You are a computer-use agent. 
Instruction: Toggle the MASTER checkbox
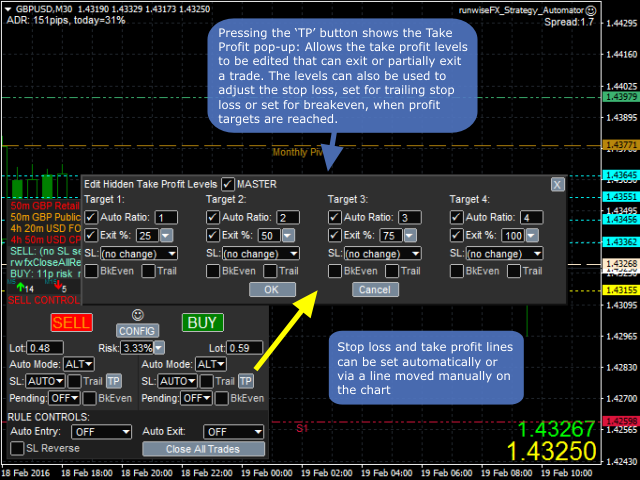tap(229, 184)
